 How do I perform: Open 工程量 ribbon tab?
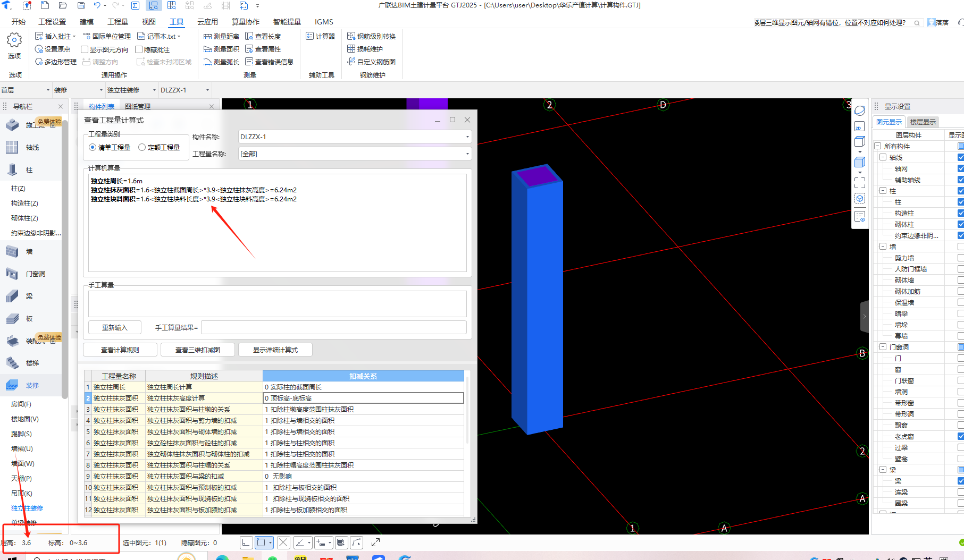point(118,22)
